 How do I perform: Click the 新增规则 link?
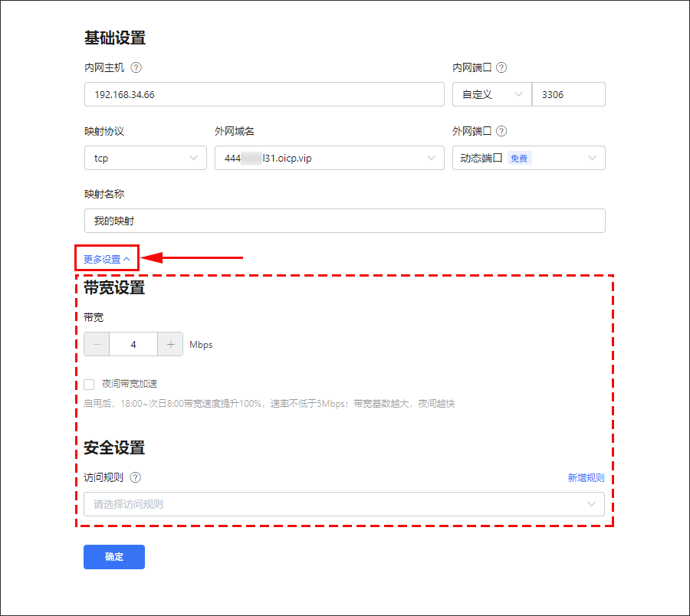(x=586, y=477)
